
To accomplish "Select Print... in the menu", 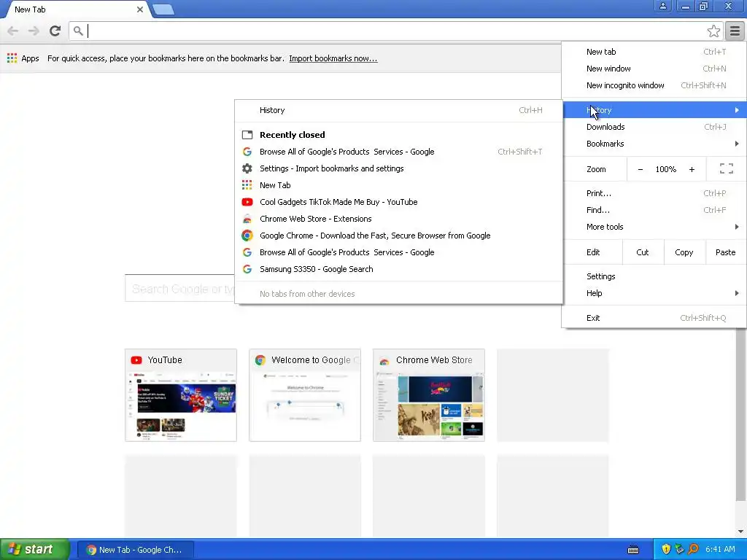I will (654, 193).
